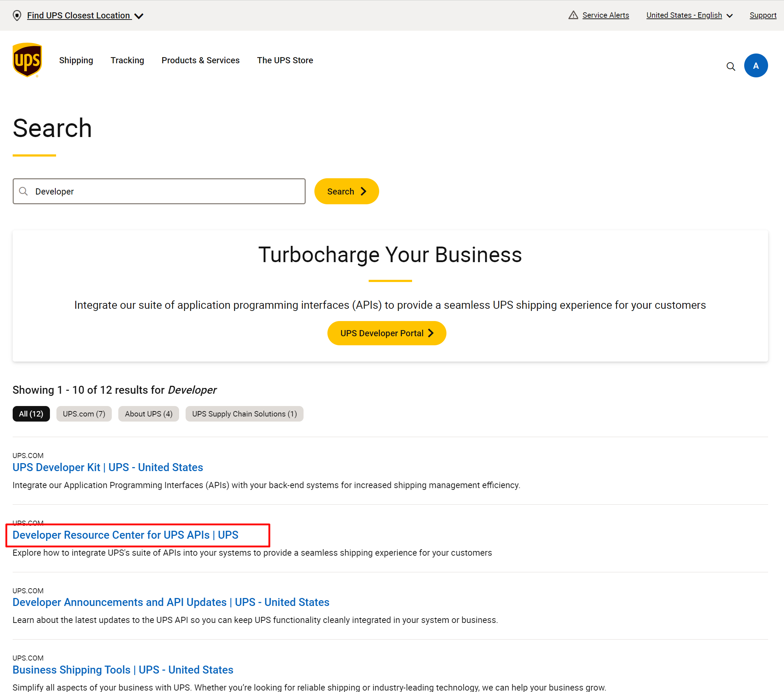This screenshot has width=784, height=692.
Task: Open the Shipping menu
Action: point(76,60)
